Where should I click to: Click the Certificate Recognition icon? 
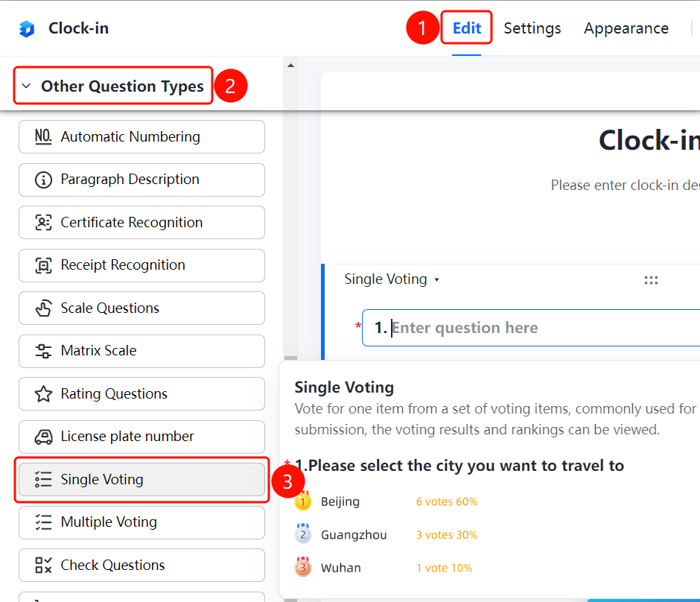click(x=43, y=223)
